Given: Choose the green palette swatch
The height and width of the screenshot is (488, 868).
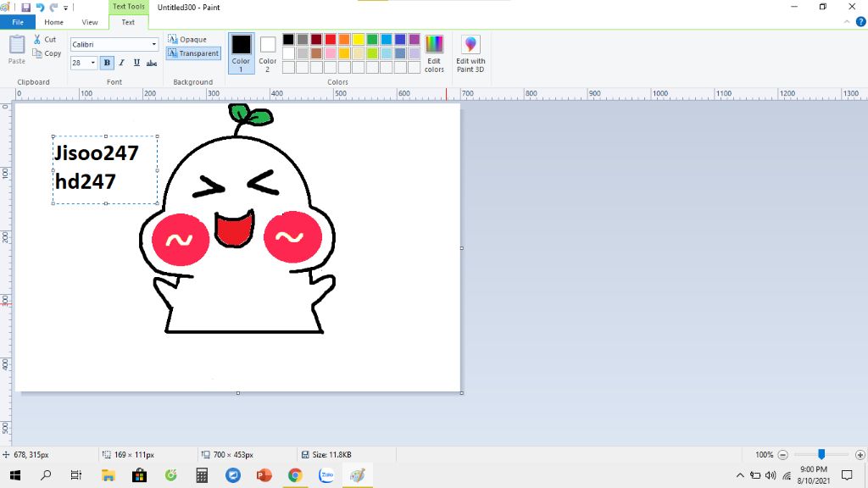Looking at the screenshot, I should coord(372,39).
